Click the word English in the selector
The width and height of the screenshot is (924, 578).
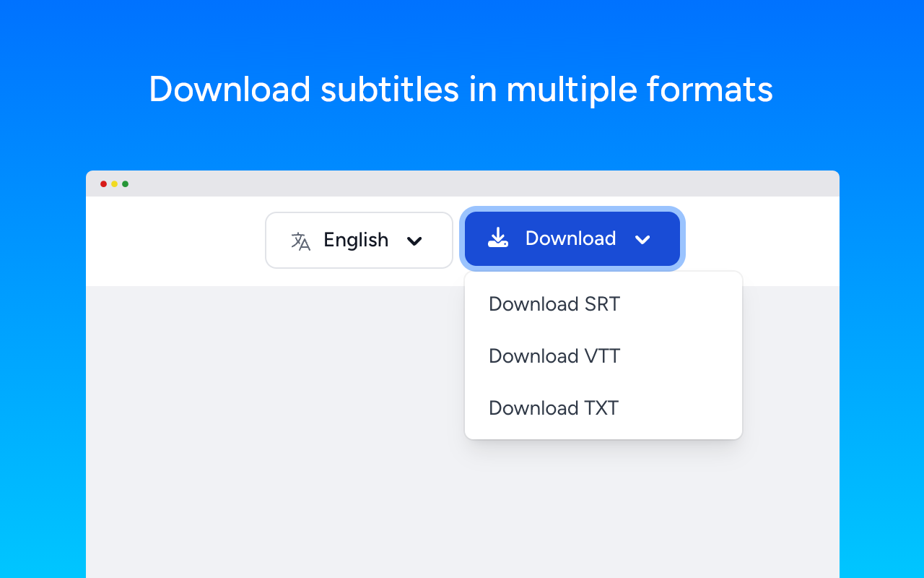(356, 240)
